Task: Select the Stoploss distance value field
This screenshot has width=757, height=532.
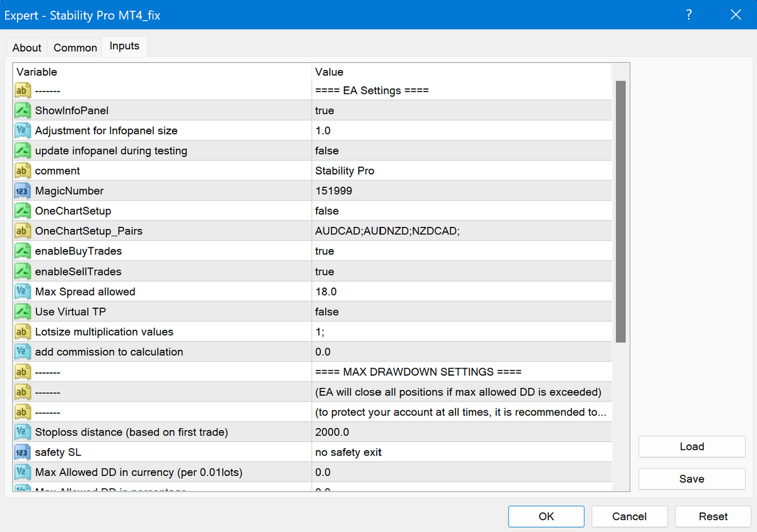Action: (462, 432)
